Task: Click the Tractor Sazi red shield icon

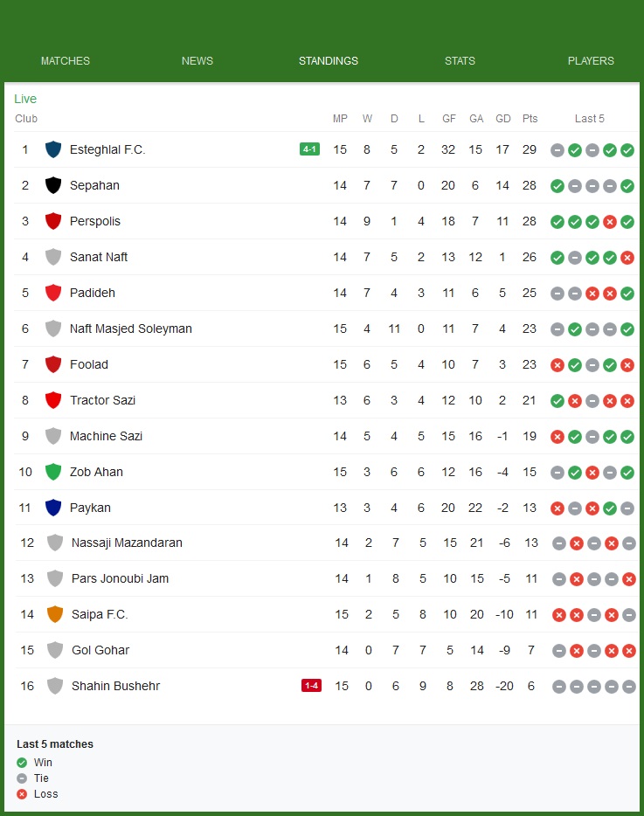Action: point(53,400)
